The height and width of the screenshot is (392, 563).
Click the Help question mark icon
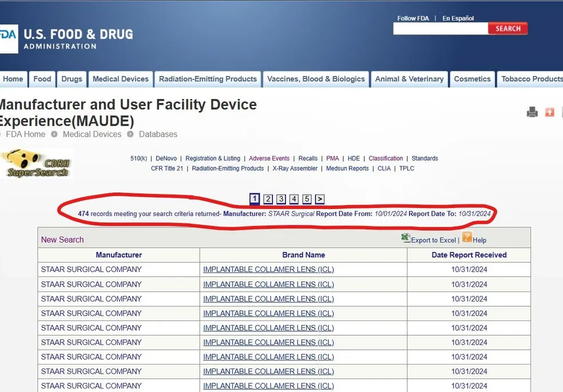tap(467, 237)
